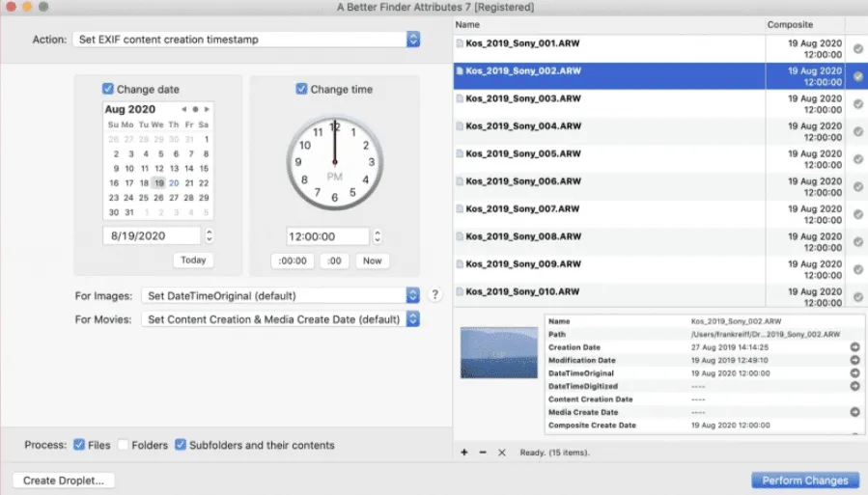
Task: Click the calendar current-month dot
Action: (x=195, y=109)
